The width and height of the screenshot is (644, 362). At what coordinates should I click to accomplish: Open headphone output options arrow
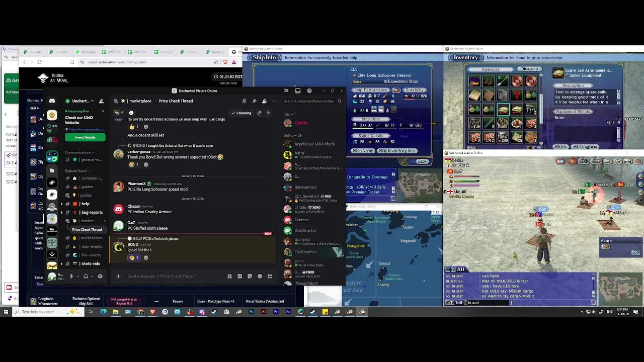coord(92,276)
